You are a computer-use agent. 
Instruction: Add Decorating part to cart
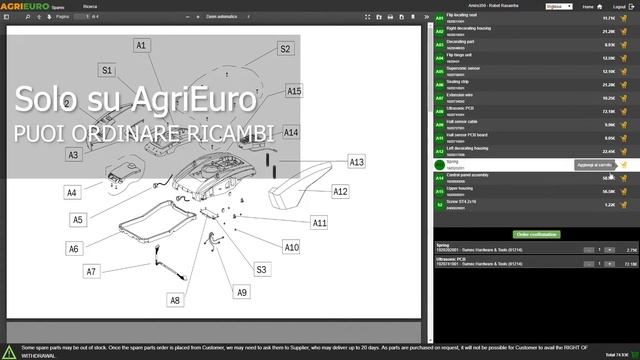click(x=624, y=45)
